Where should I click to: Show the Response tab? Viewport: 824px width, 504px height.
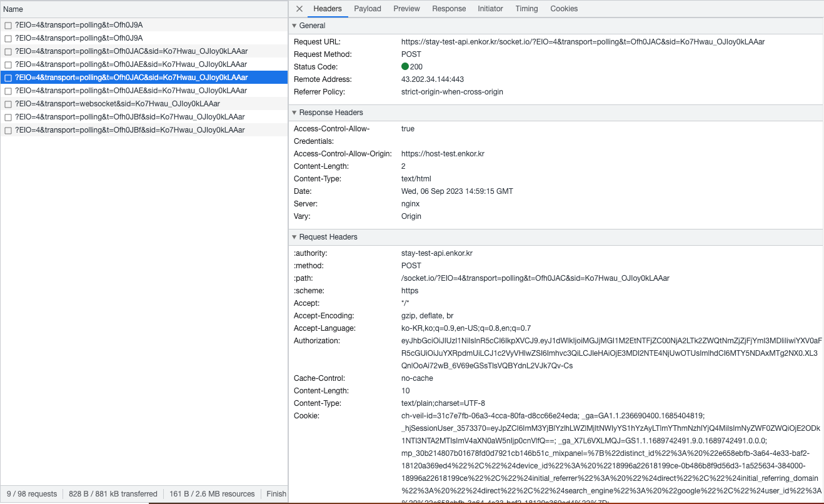pyautogui.click(x=449, y=9)
